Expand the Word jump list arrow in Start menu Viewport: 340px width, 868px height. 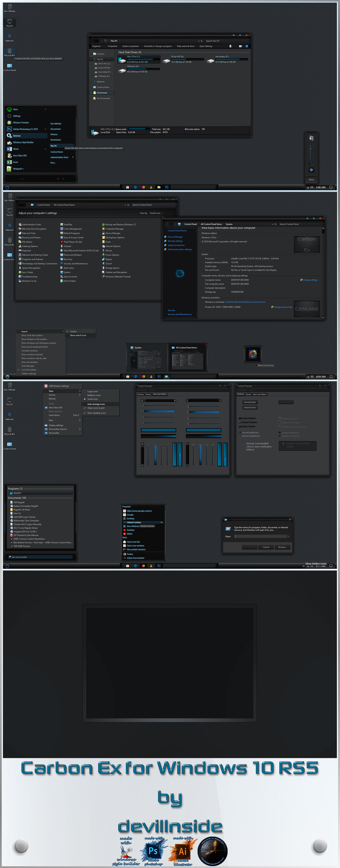tap(46, 149)
